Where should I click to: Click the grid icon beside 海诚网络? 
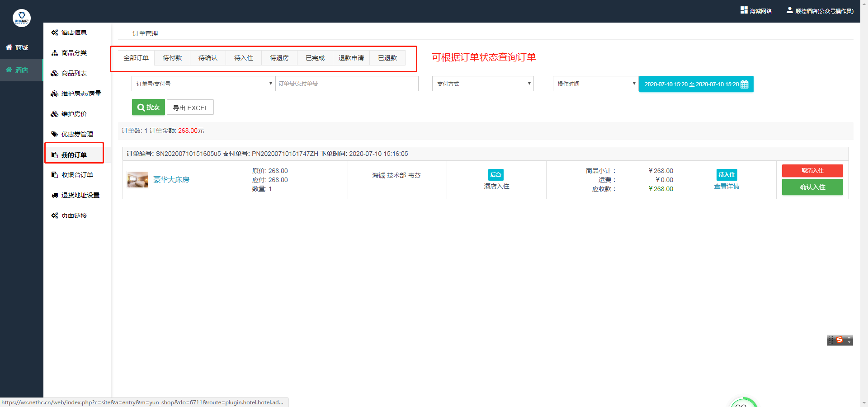click(x=744, y=10)
